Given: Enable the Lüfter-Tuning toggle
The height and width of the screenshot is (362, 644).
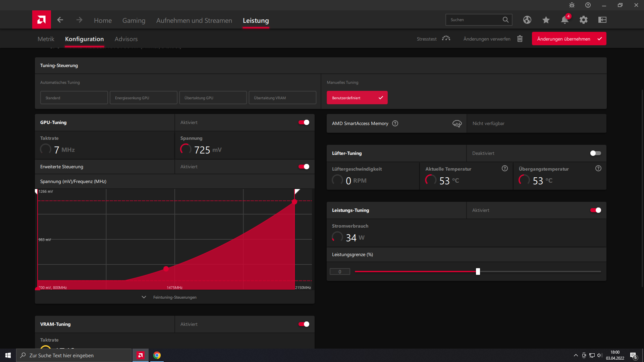Looking at the screenshot, I should pyautogui.click(x=595, y=153).
